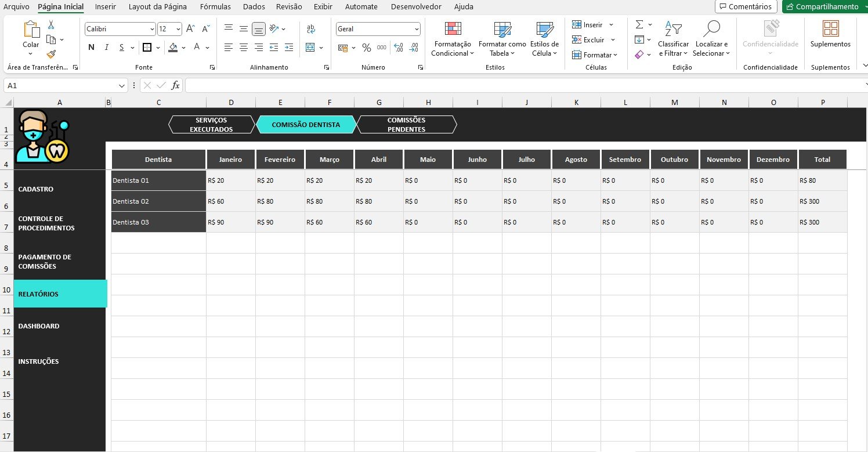Open Formatar como Tabela icon
The width and height of the screenshot is (868, 452).
pos(502,30)
